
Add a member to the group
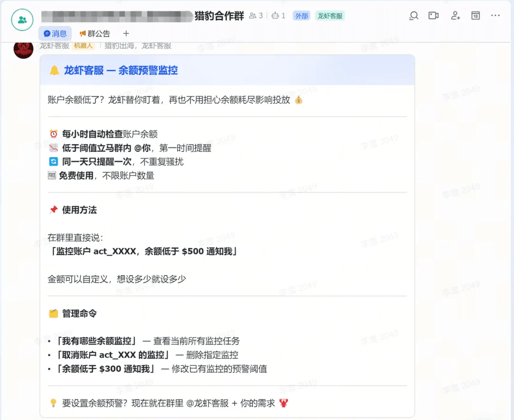coord(455,15)
